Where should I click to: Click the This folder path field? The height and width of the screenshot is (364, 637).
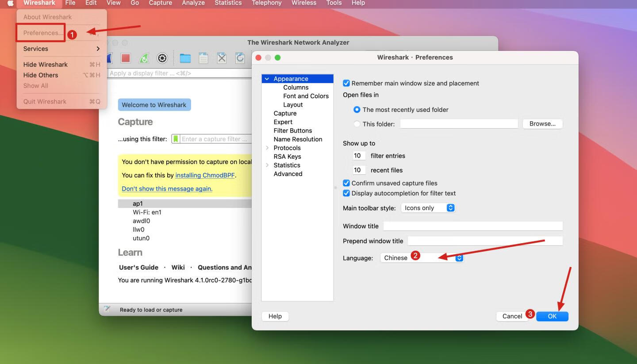click(x=459, y=124)
